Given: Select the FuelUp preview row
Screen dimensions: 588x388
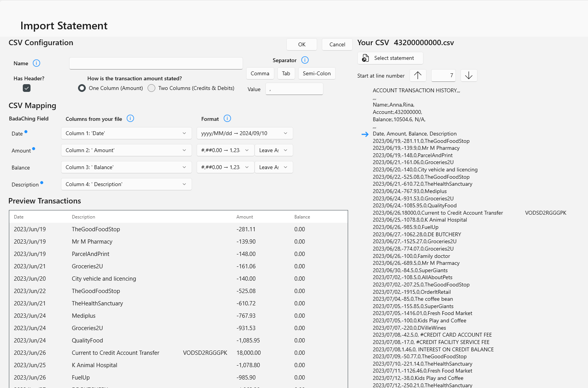Looking at the screenshot, I should 178,378.
